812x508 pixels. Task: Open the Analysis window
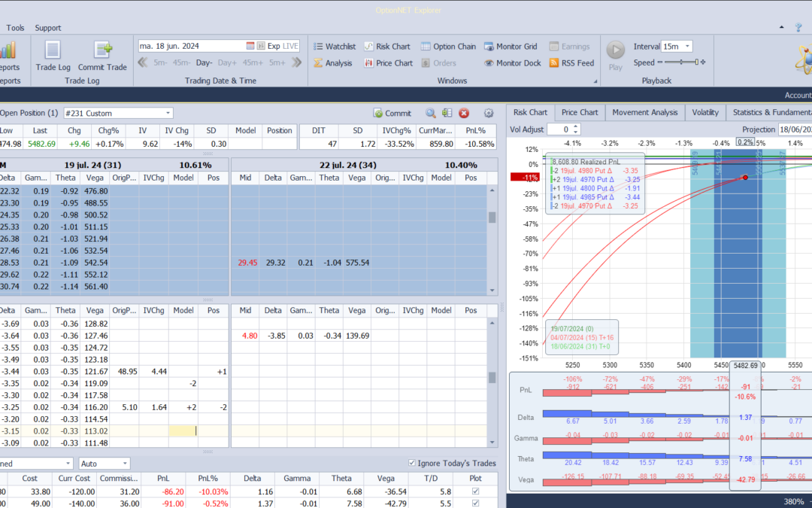coord(333,62)
